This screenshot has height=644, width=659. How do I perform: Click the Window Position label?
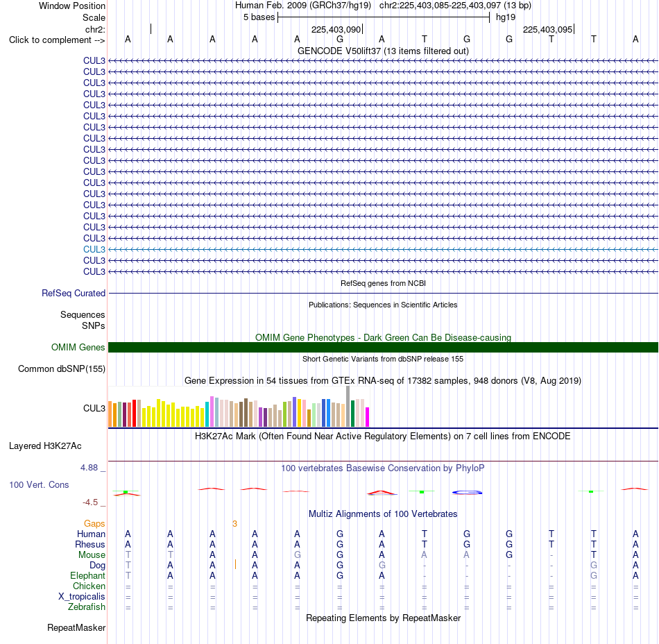(72, 6)
